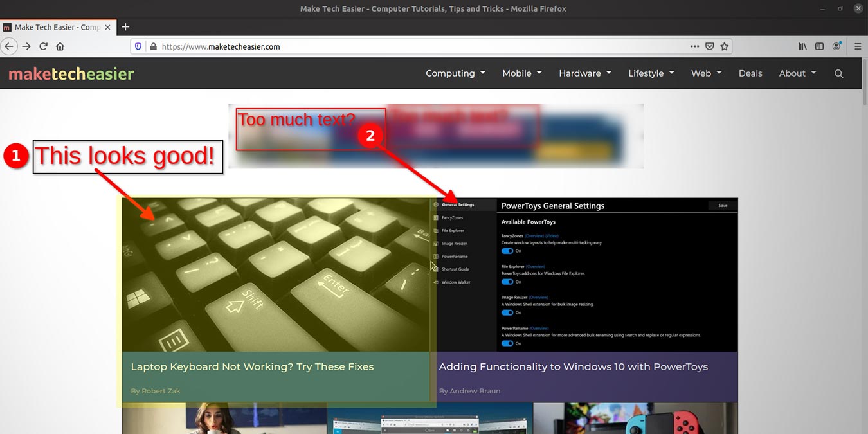868x434 pixels.
Task: Open the Firefox hamburger menu
Action: click(858, 46)
